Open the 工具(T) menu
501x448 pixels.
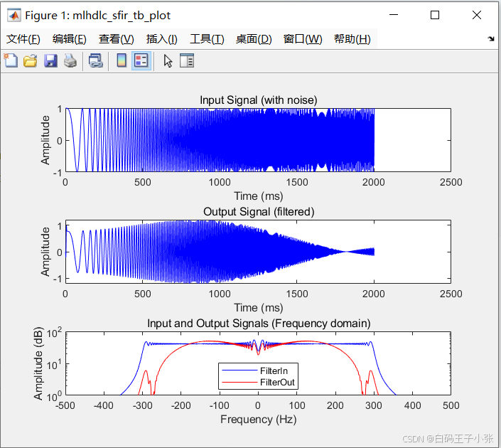[207, 39]
